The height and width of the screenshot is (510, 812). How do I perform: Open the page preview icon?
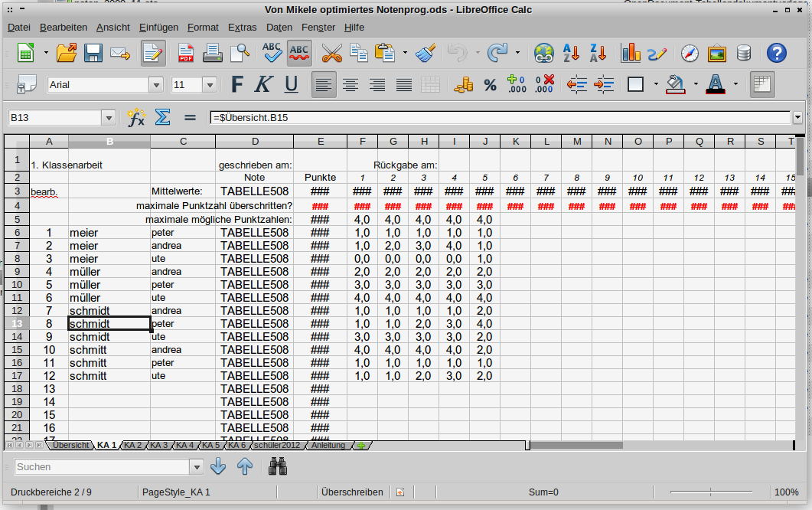click(x=240, y=53)
